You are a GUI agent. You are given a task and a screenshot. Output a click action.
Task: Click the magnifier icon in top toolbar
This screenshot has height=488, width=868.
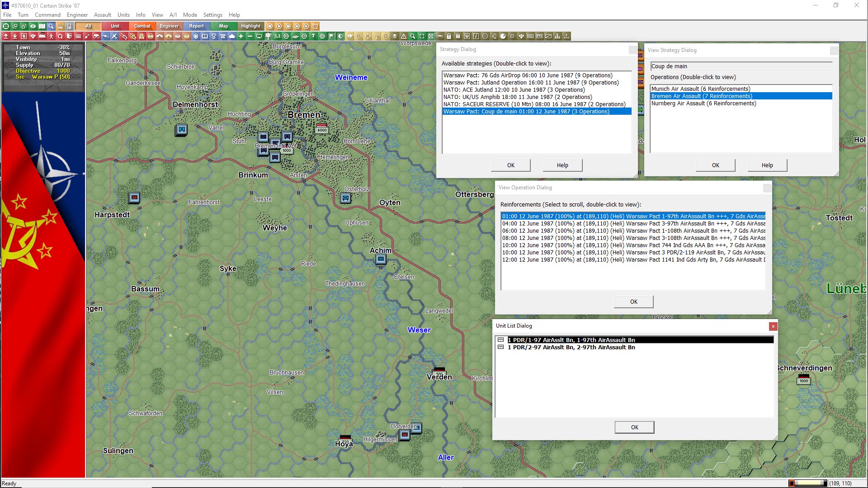pyautogui.click(x=51, y=26)
